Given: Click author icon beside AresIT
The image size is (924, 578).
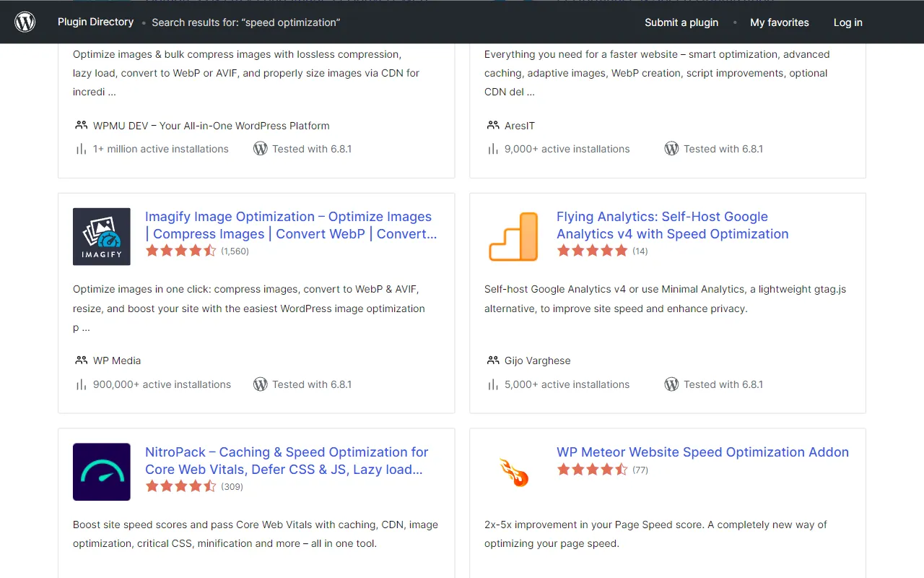Looking at the screenshot, I should pos(492,125).
